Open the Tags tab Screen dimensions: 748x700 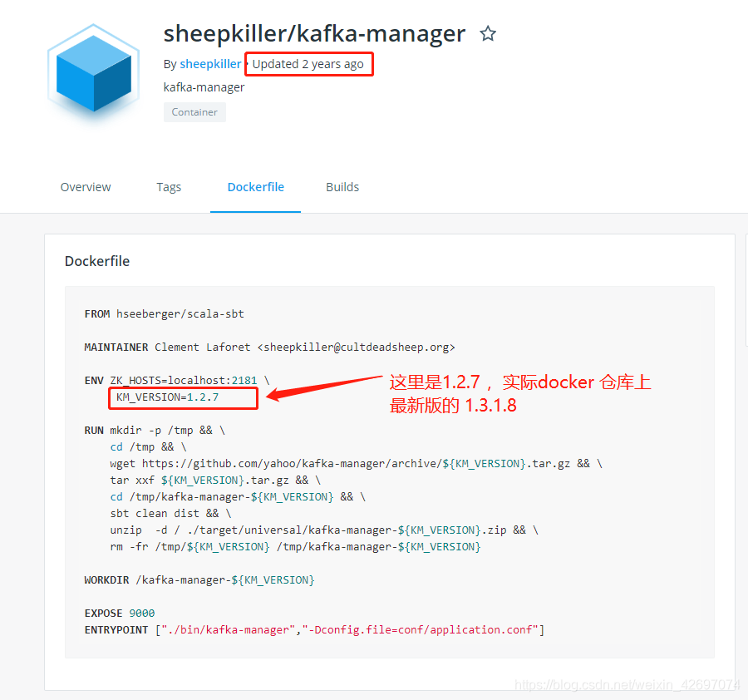point(169,186)
